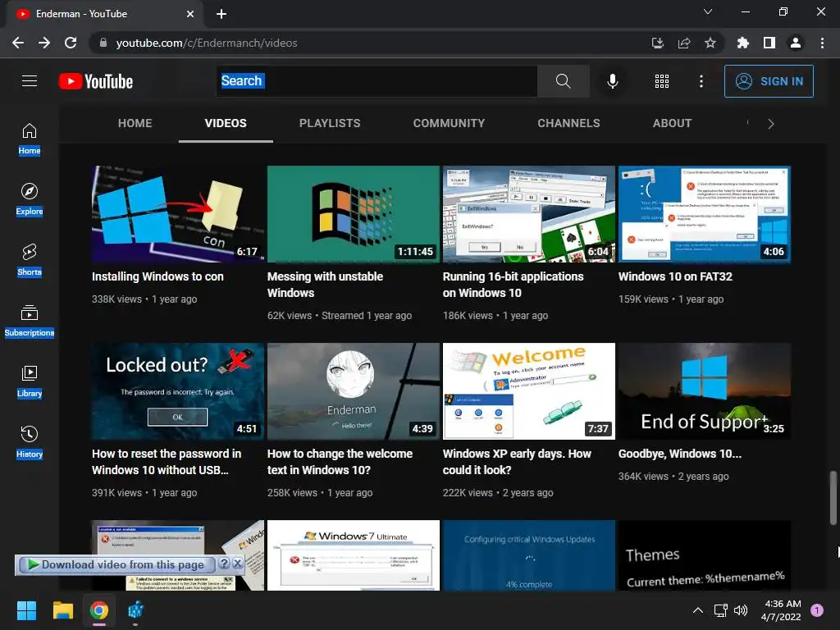Switch to the PLAYLISTS tab

click(330, 123)
